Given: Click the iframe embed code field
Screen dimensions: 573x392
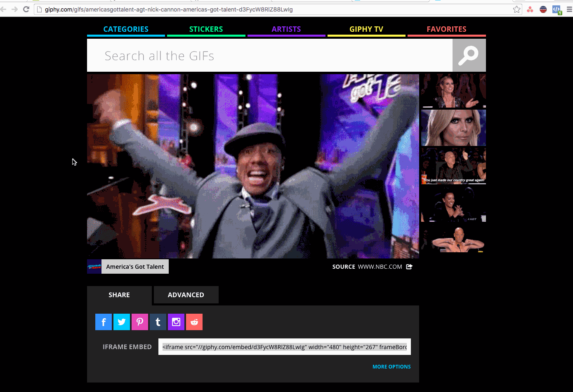Looking at the screenshot, I should pyautogui.click(x=285, y=347).
